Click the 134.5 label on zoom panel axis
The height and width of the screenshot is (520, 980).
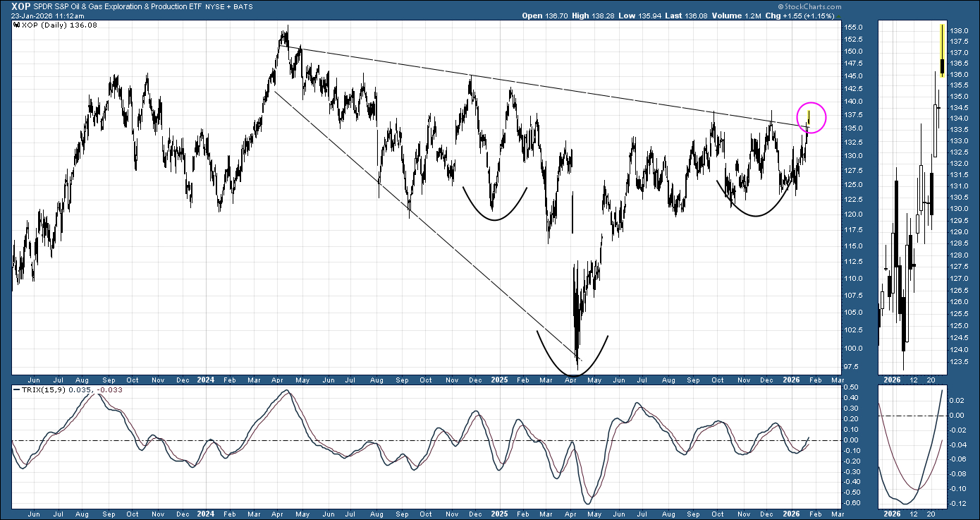pyautogui.click(x=960, y=107)
